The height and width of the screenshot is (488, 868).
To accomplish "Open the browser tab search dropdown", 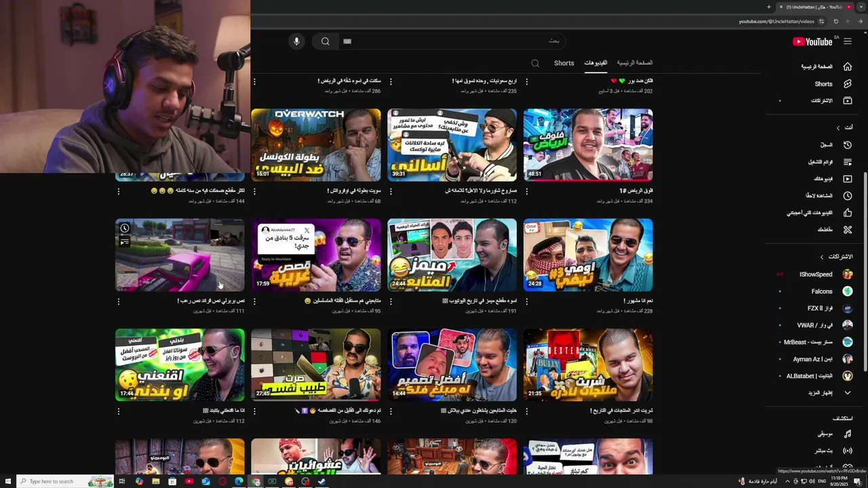I will (x=861, y=7).
